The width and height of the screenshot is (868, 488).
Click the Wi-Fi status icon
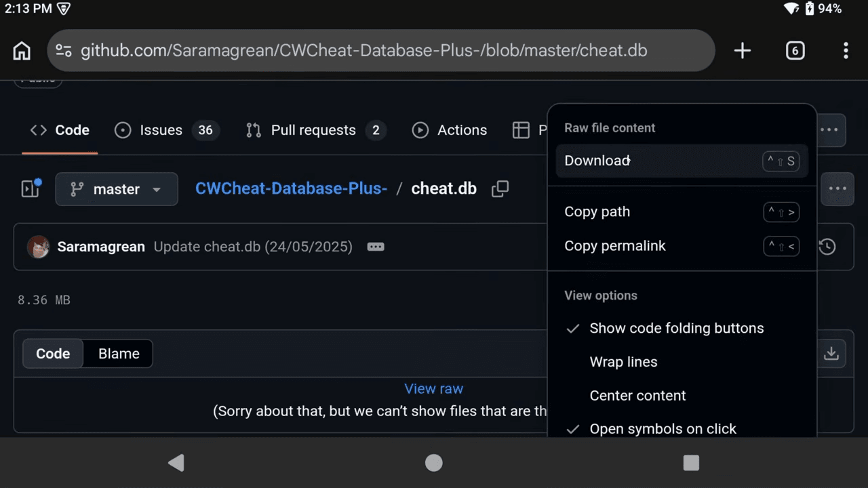(x=791, y=9)
